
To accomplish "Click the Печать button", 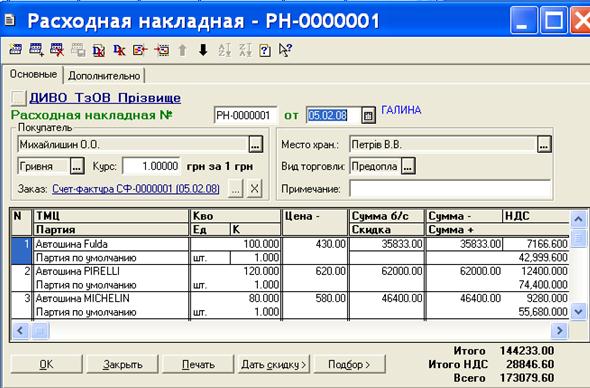I will coord(198,364).
